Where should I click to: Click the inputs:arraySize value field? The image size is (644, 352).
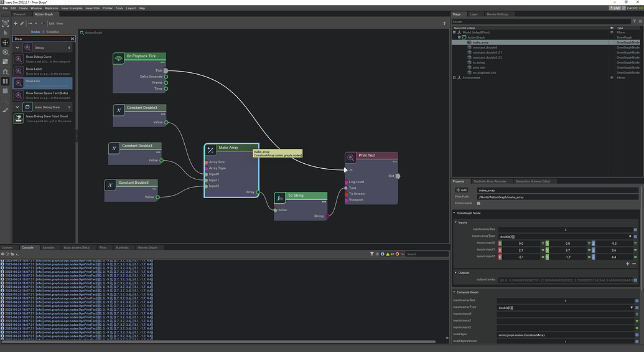tap(565, 229)
